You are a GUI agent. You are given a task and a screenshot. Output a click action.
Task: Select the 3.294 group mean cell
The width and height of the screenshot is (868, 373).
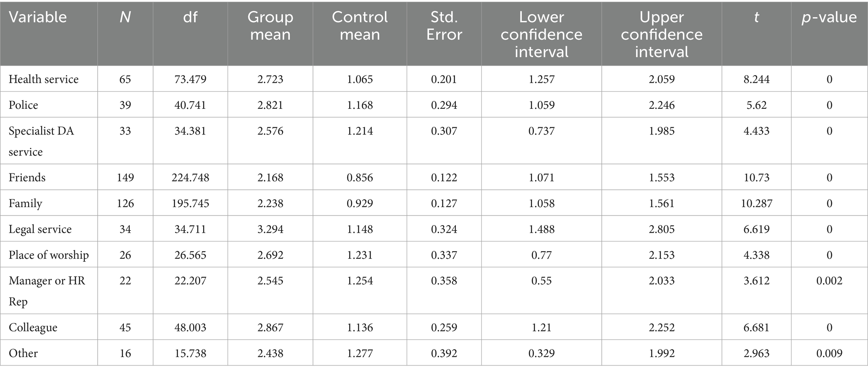[x=270, y=229]
